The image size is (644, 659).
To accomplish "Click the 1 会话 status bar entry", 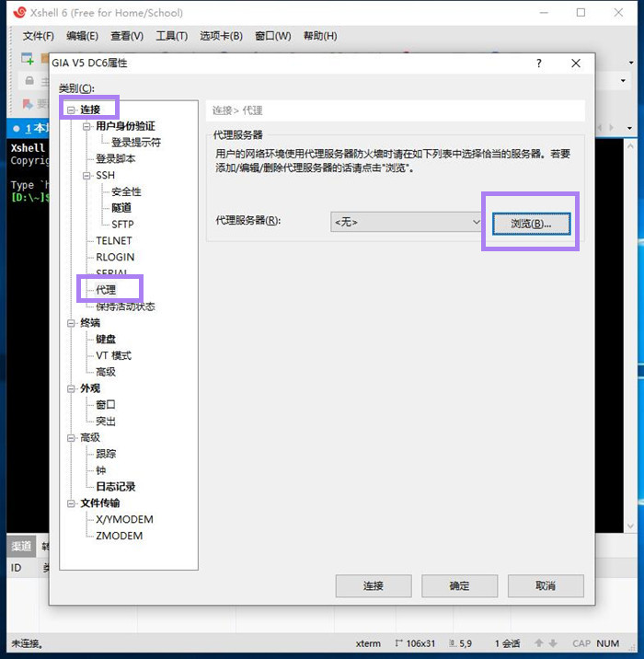I will click(507, 643).
